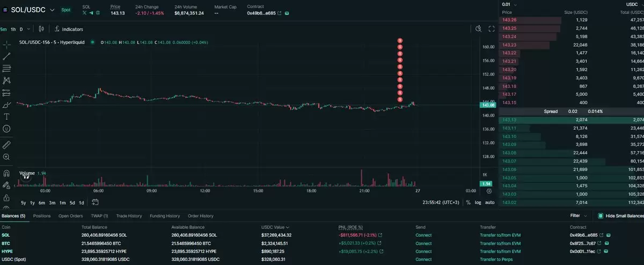The image size is (644, 265).
Task: Click Transfer to/from EVM for BTC
Action: tap(500, 243)
